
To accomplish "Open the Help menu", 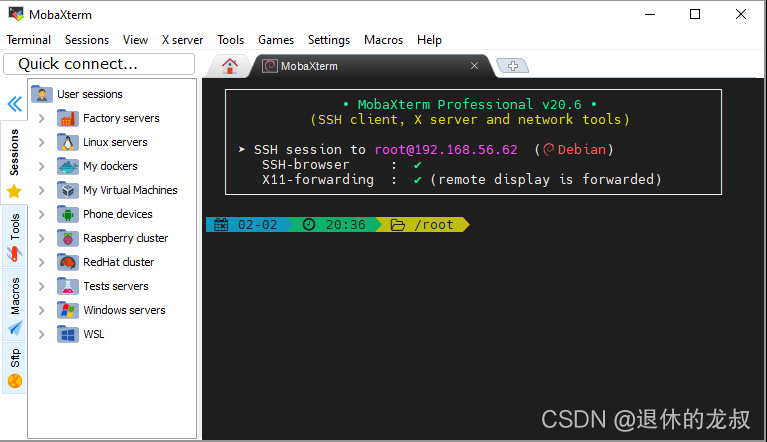I will tap(429, 40).
